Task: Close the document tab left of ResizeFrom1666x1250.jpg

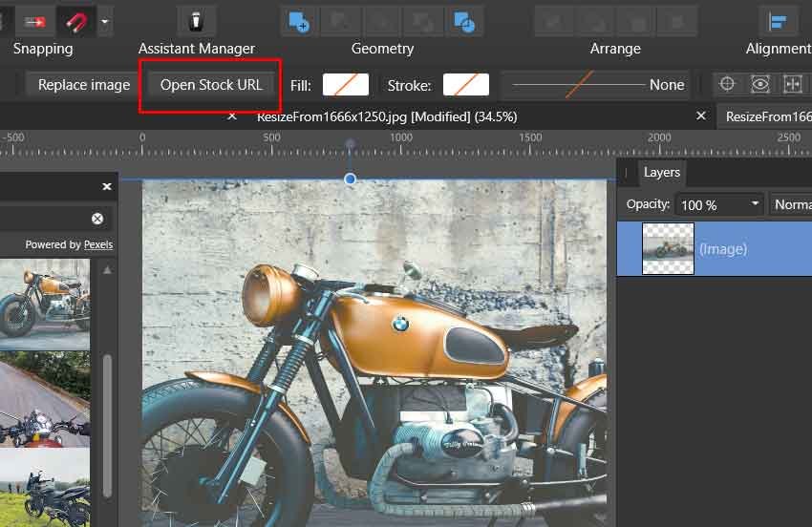Action: (232, 116)
